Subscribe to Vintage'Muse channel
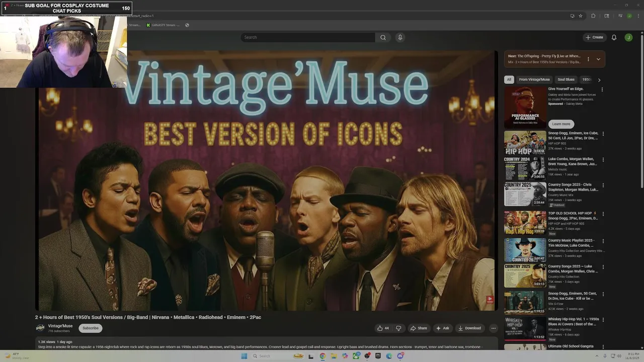Image resolution: width=644 pixels, height=362 pixels. 91,328
